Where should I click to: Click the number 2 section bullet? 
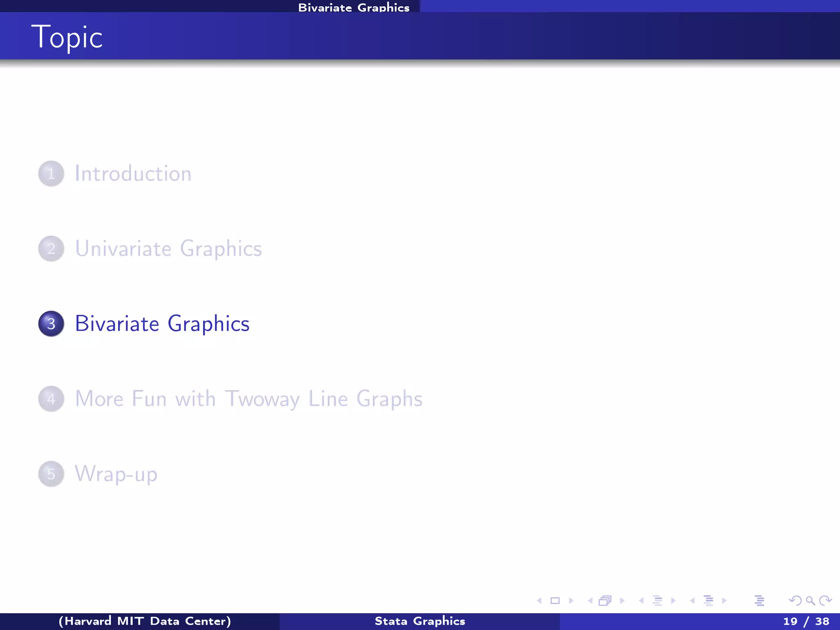click(x=51, y=249)
